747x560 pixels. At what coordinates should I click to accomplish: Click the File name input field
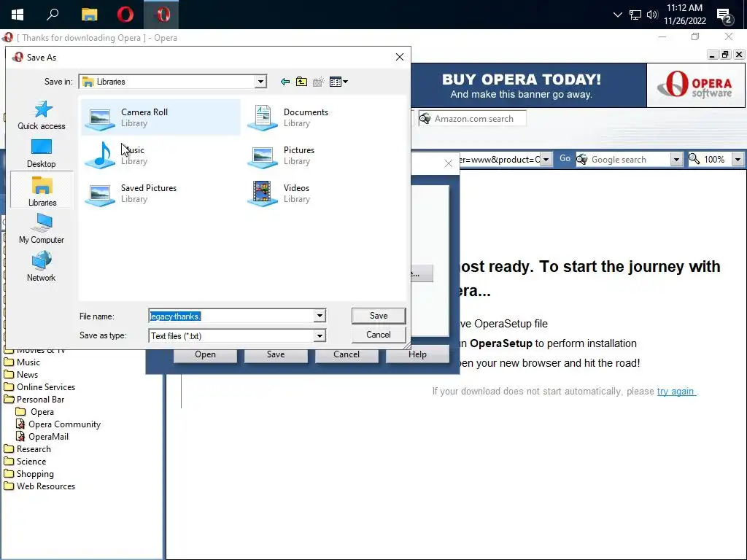[231, 316]
